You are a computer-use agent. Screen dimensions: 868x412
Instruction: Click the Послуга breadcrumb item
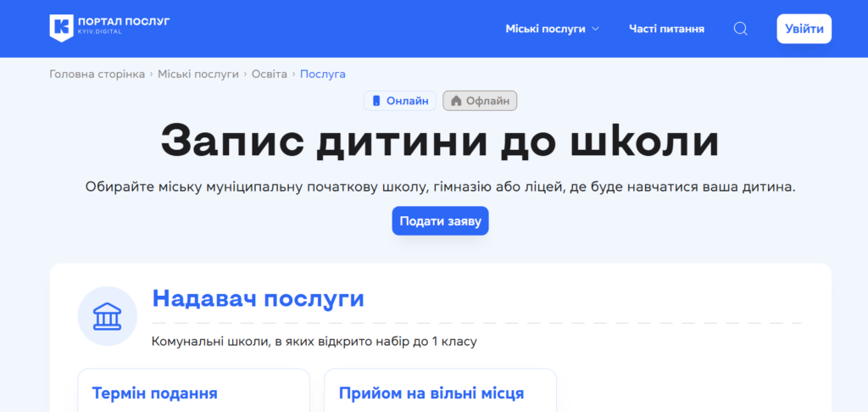tap(322, 75)
